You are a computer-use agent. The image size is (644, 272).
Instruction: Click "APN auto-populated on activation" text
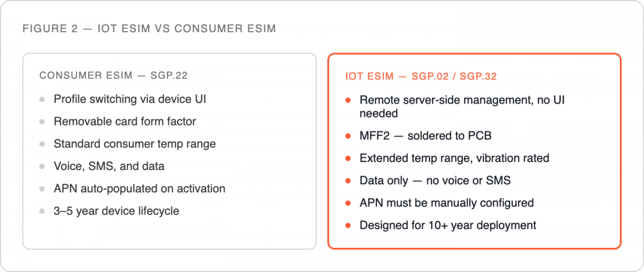click(140, 189)
